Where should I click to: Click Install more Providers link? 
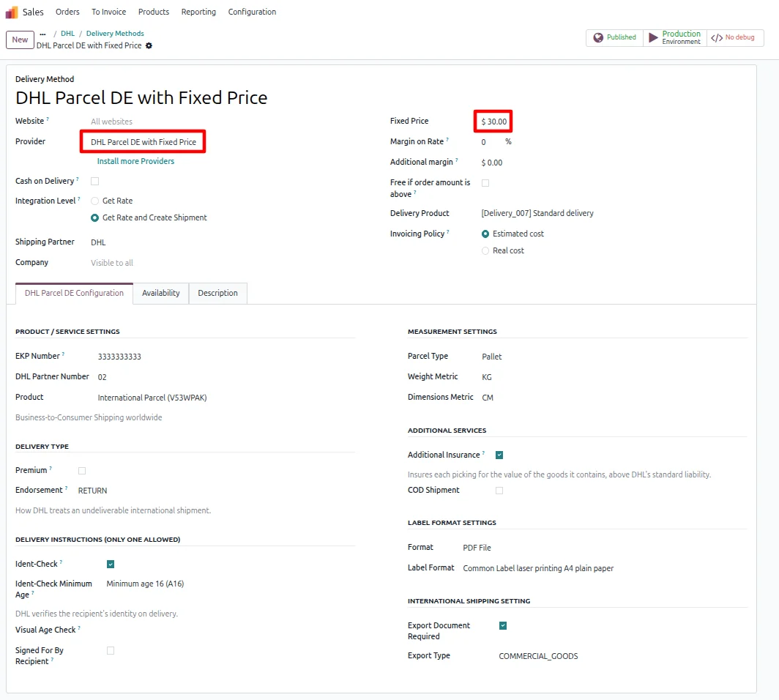[x=135, y=162]
